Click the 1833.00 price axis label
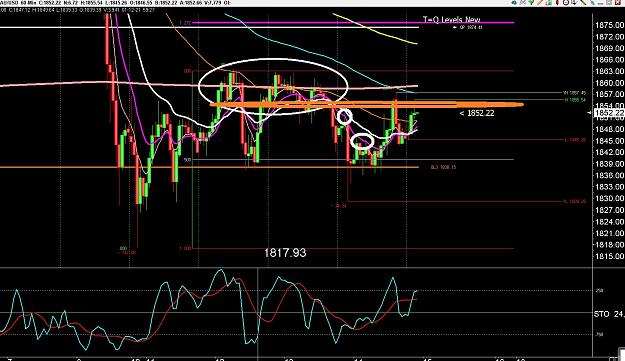Screen dimensions: 625x361 click(609, 187)
